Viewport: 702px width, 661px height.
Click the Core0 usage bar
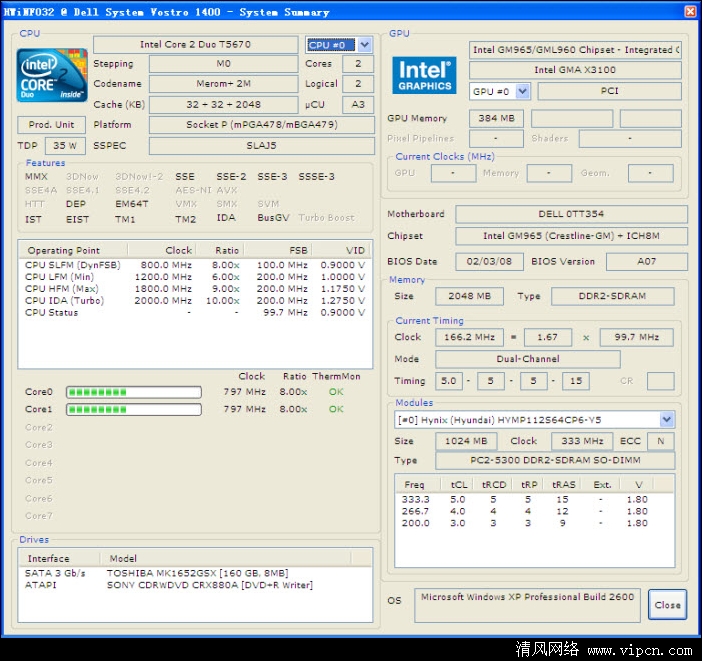pos(133,392)
